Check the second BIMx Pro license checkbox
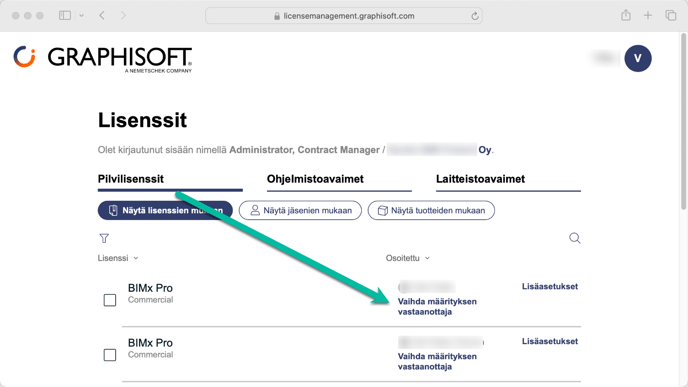 coord(110,355)
